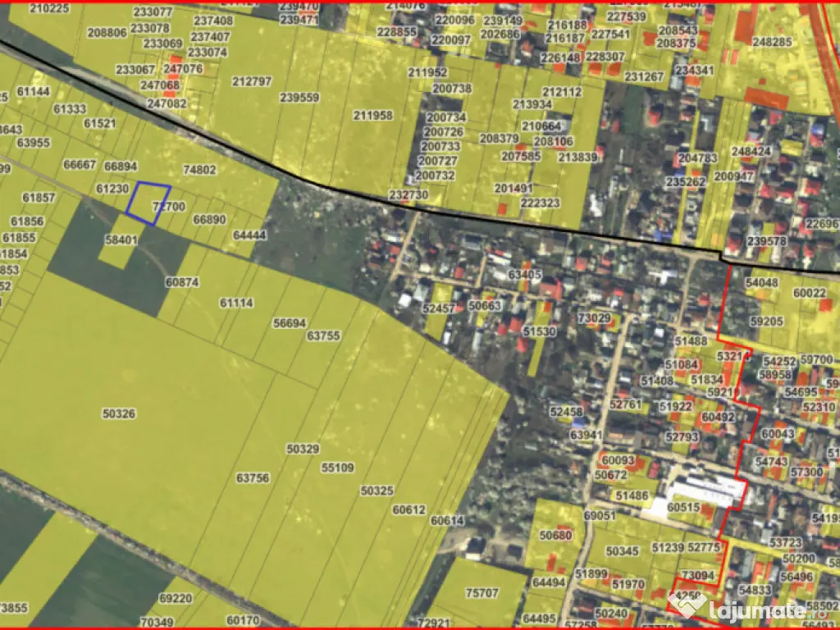The height and width of the screenshot is (630, 840).
Task: Select parcel number 248285
Action: tap(772, 42)
